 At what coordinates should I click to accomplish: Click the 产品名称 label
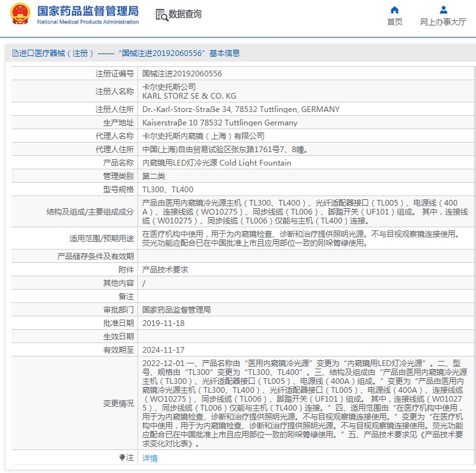[x=118, y=163]
